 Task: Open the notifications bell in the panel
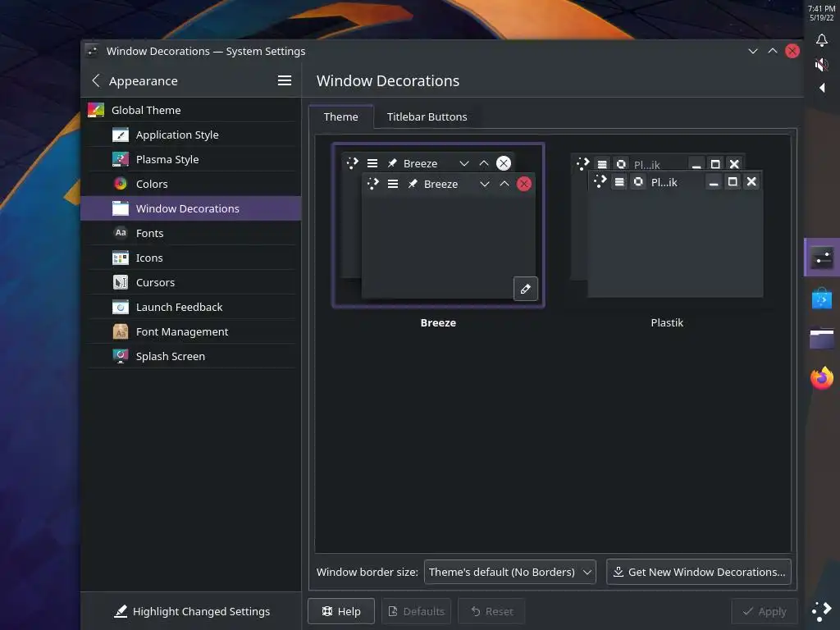pos(822,40)
